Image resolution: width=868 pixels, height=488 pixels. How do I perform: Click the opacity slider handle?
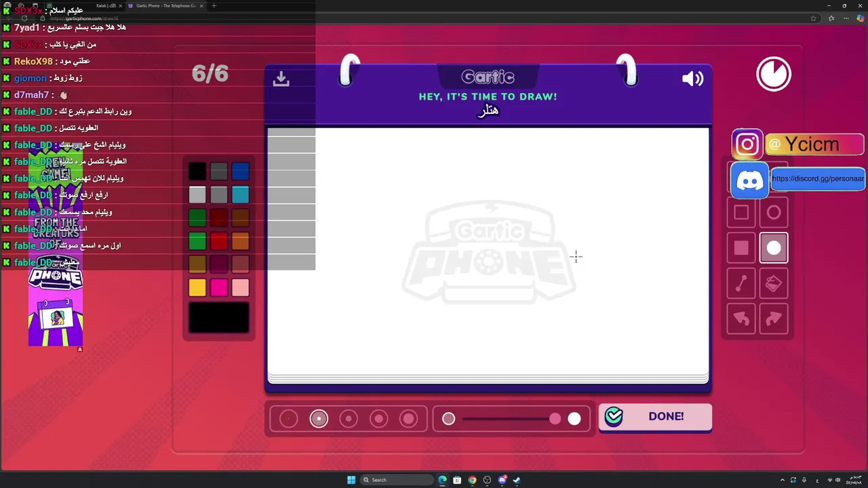(x=555, y=419)
